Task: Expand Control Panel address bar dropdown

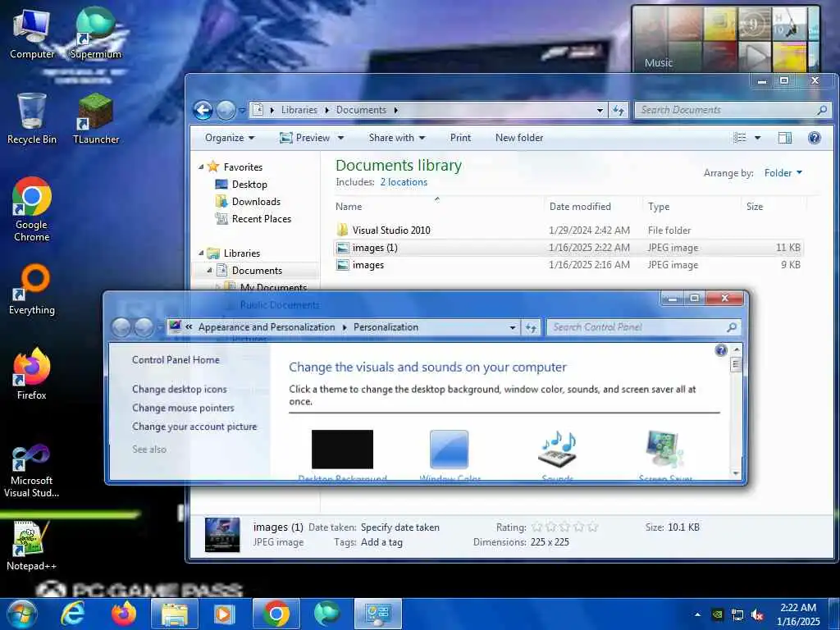Action: 513,327
